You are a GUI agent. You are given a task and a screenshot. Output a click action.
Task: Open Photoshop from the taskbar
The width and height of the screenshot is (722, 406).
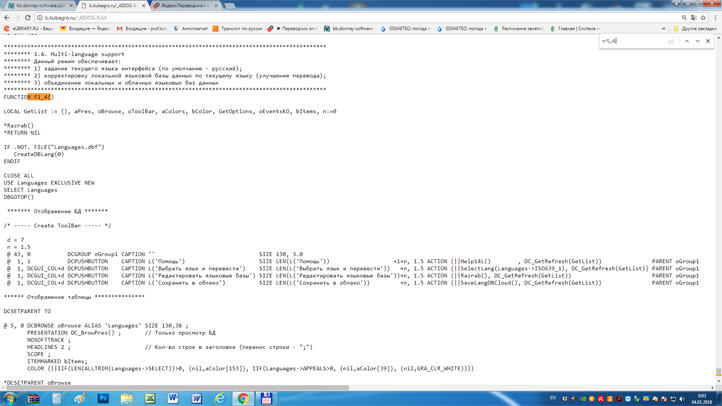click(103, 398)
